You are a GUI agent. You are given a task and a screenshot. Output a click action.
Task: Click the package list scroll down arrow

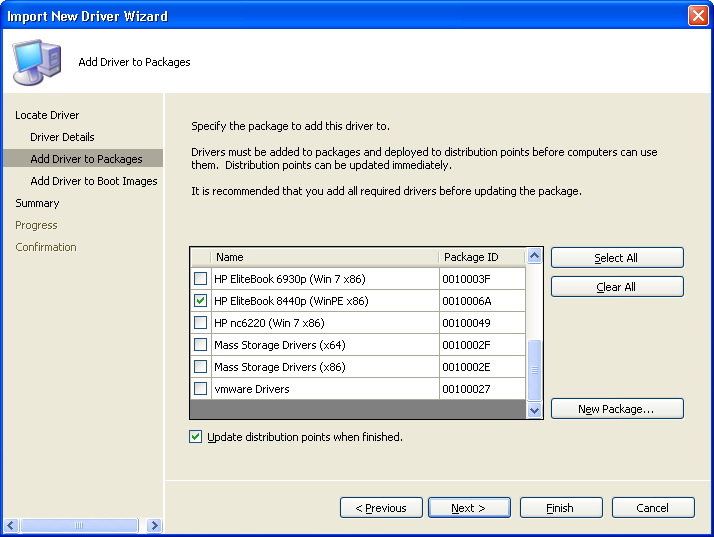535,410
